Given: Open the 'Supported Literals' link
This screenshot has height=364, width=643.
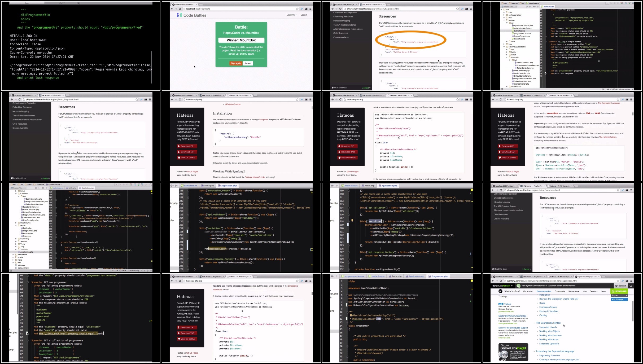Looking at the screenshot, I should (x=548, y=327).
